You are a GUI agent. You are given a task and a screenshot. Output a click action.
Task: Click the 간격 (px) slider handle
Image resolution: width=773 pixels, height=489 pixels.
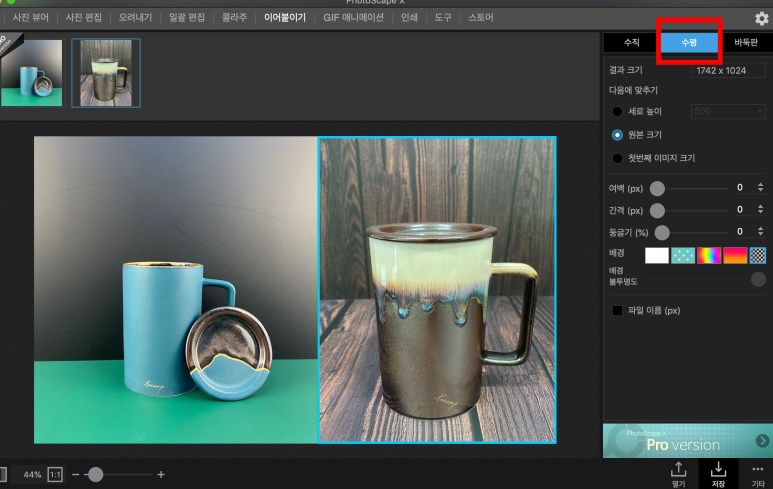(x=657, y=210)
